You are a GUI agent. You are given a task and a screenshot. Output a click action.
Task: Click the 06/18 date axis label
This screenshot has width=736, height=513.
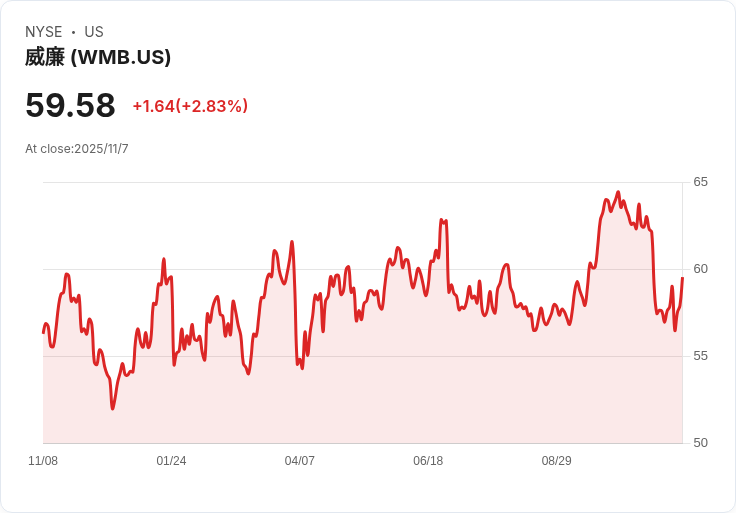point(428,461)
